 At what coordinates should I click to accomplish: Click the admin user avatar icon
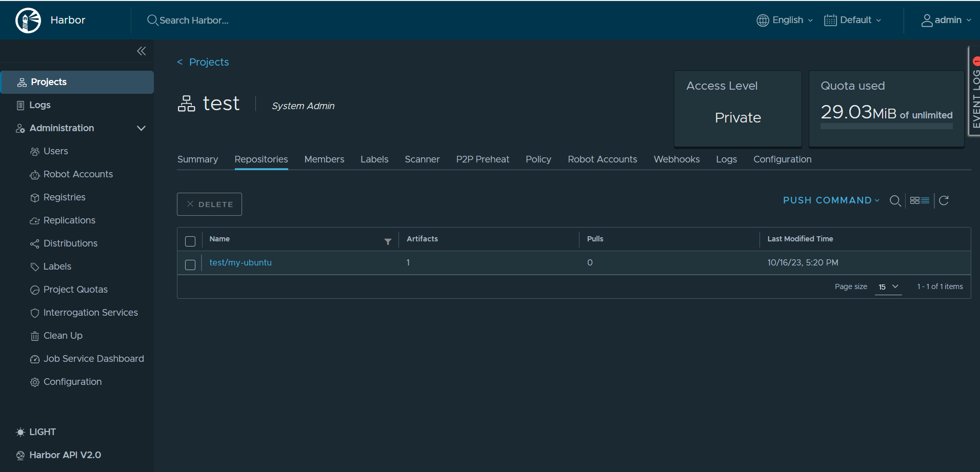[927, 20]
